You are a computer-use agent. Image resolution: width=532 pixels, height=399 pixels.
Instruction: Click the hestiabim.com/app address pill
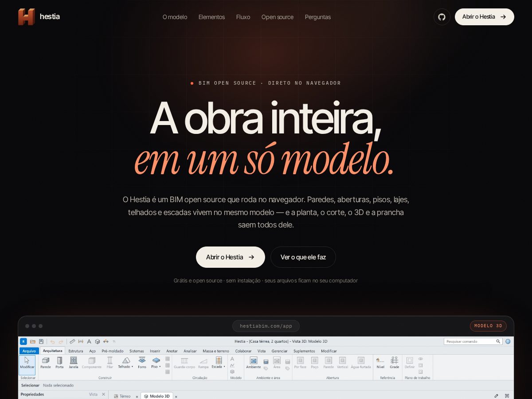pos(266,326)
